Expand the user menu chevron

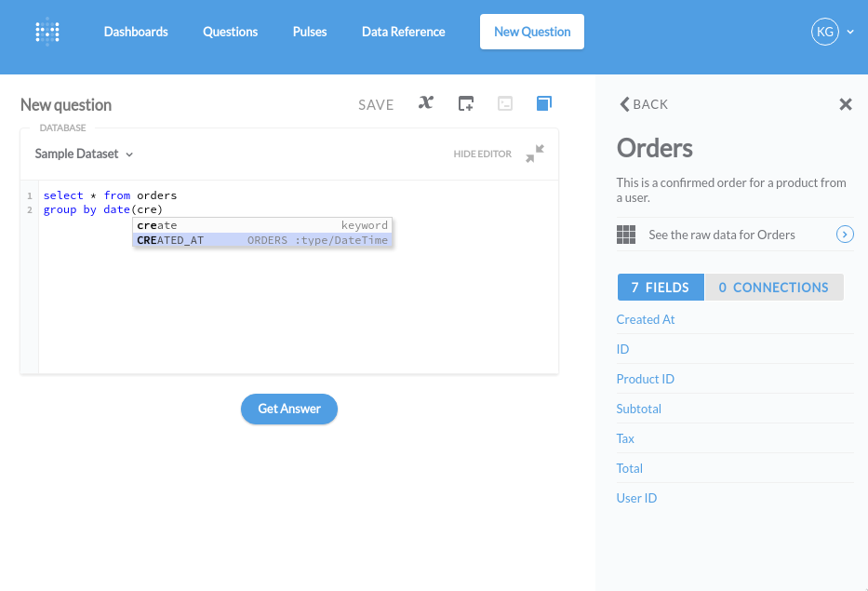coord(850,33)
